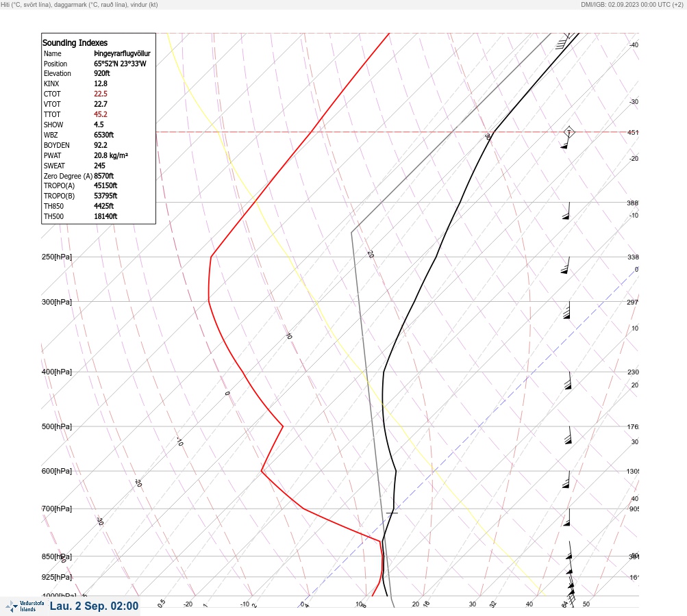Click the wind barb at 500 hPa
Image resolution: width=687 pixels, height=616 pixels.
point(568,435)
